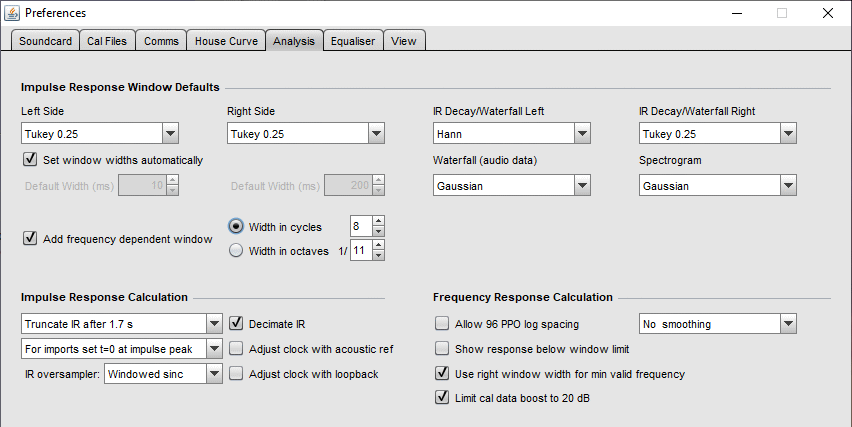This screenshot has width=852, height=427.
Task: Increase the Width in cycles spinner value
Action: [x=379, y=221]
